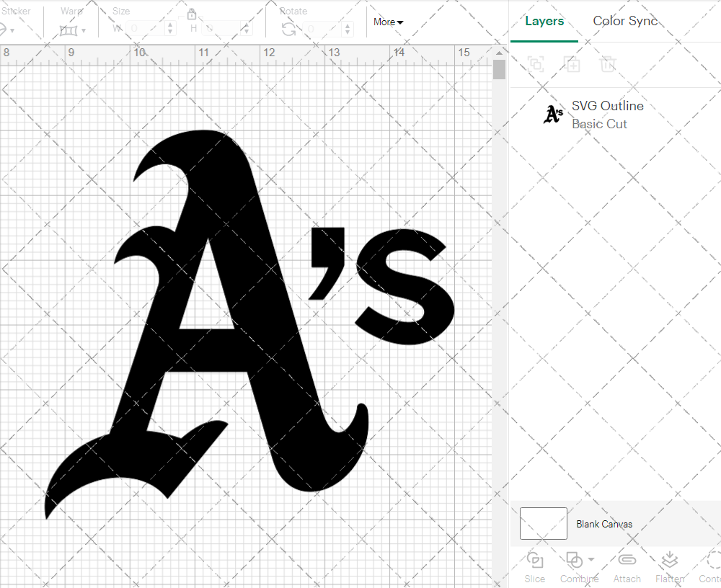Screen dimensions: 721x588
Task: Click the Rotate angle input field
Action: (322, 29)
